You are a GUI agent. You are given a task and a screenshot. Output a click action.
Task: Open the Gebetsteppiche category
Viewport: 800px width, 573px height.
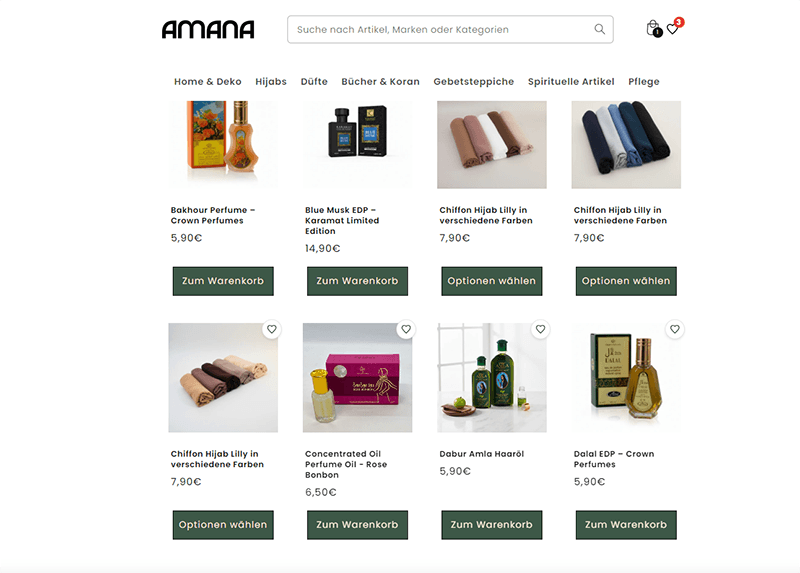click(x=473, y=82)
